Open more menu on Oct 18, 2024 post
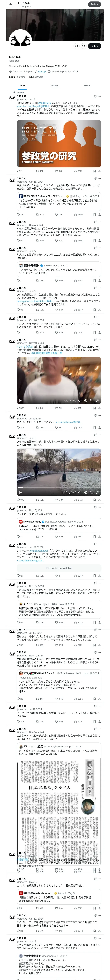The height and width of the screenshot is (980, 110). 100,178
